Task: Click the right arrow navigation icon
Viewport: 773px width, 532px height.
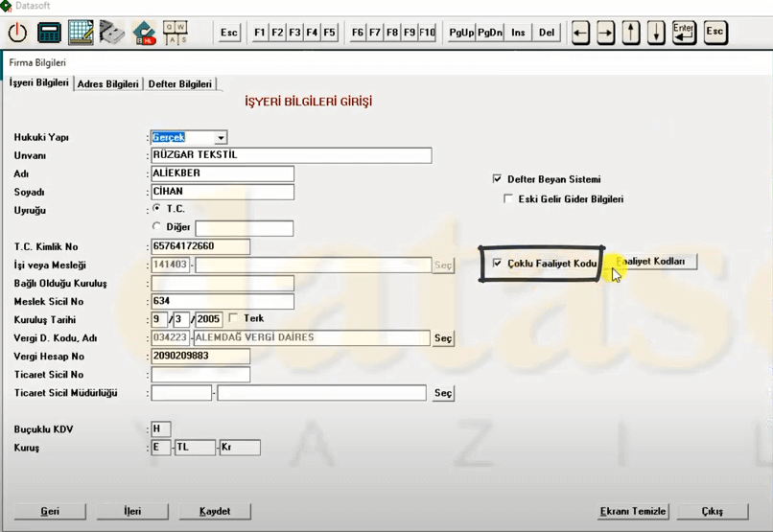Action: (x=605, y=33)
